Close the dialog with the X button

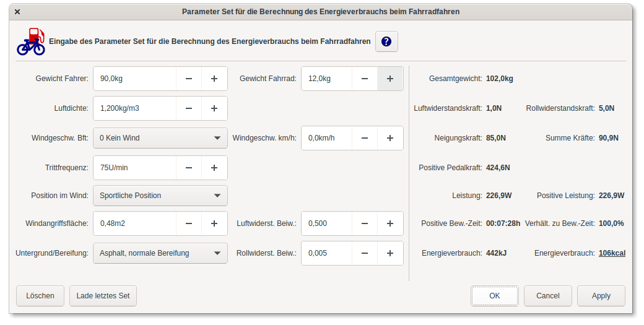(x=17, y=12)
